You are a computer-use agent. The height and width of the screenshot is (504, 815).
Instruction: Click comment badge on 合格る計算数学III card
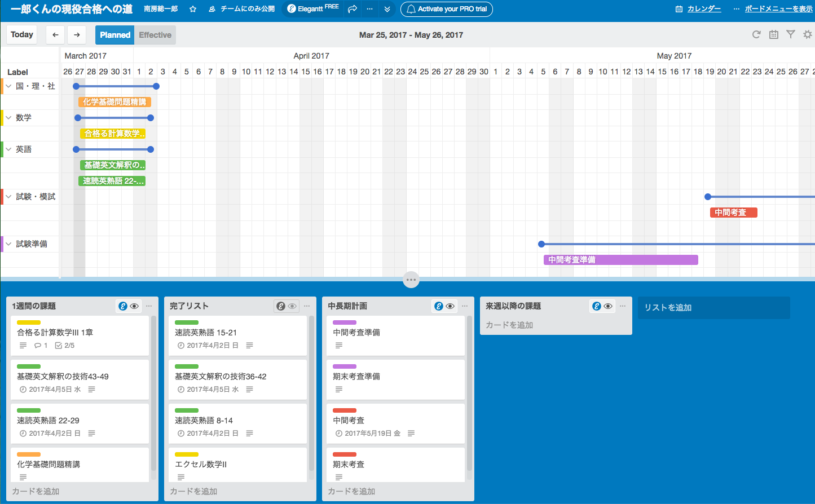[41, 346]
